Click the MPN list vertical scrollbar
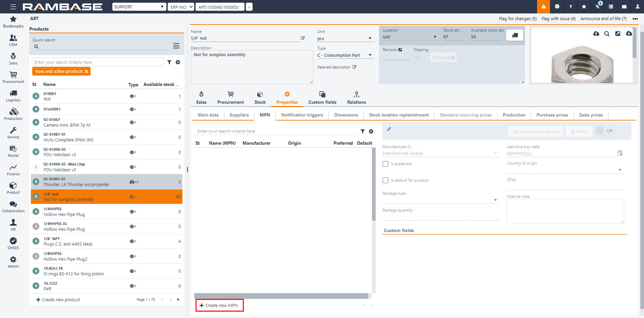The height and width of the screenshot is (318, 644). click(374, 185)
